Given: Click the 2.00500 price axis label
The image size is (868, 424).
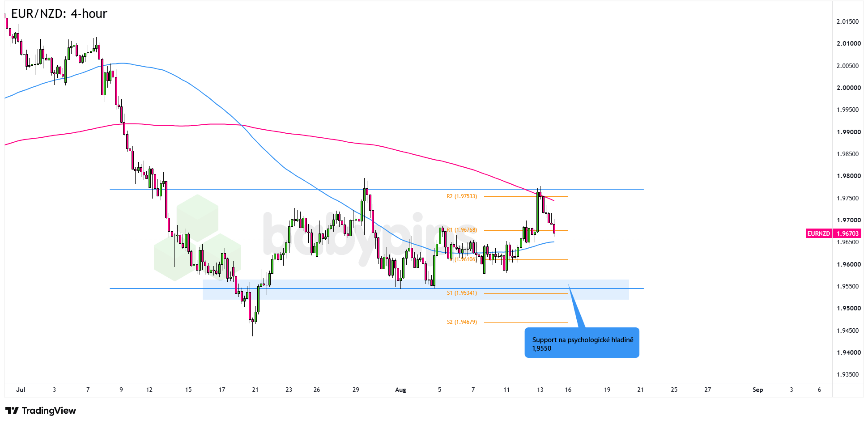Looking at the screenshot, I should [848, 66].
